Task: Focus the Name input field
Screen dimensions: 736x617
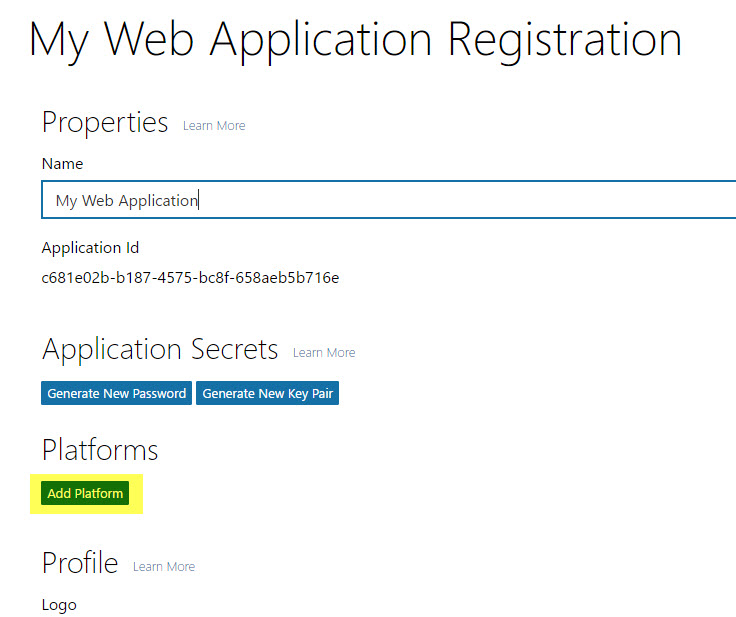Action: pos(389,200)
